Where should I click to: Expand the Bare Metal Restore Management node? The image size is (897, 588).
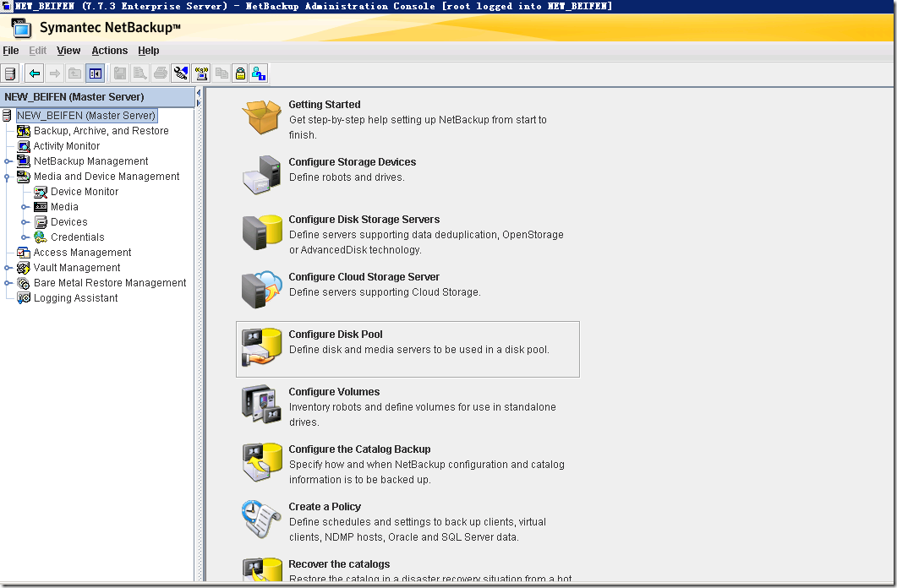coord(8,283)
